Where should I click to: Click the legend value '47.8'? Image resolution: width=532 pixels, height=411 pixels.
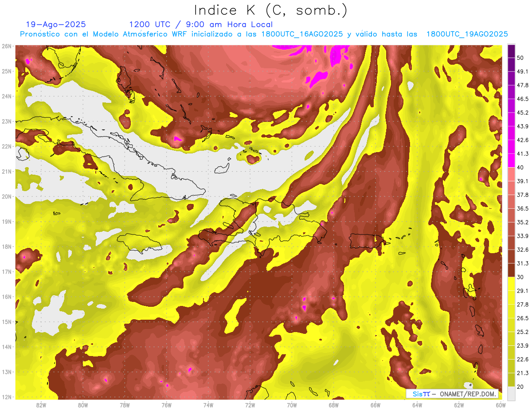pyautogui.click(x=523, y=85)
